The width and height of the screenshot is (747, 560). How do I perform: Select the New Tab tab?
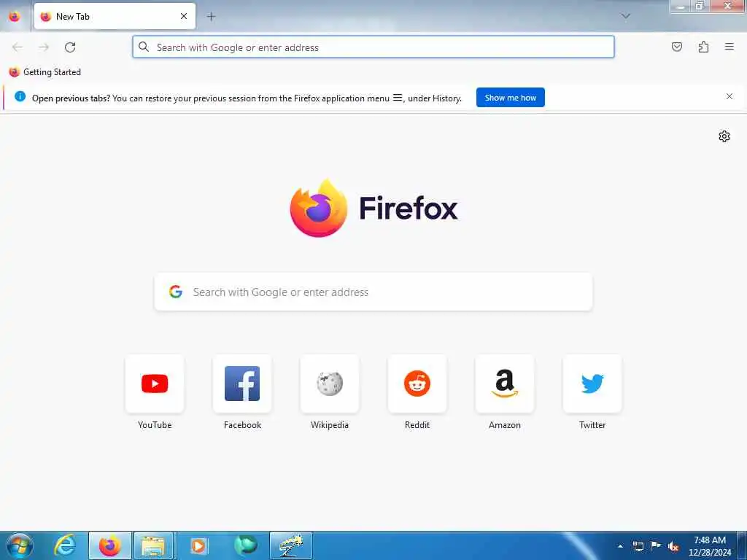tap(115, 17)
